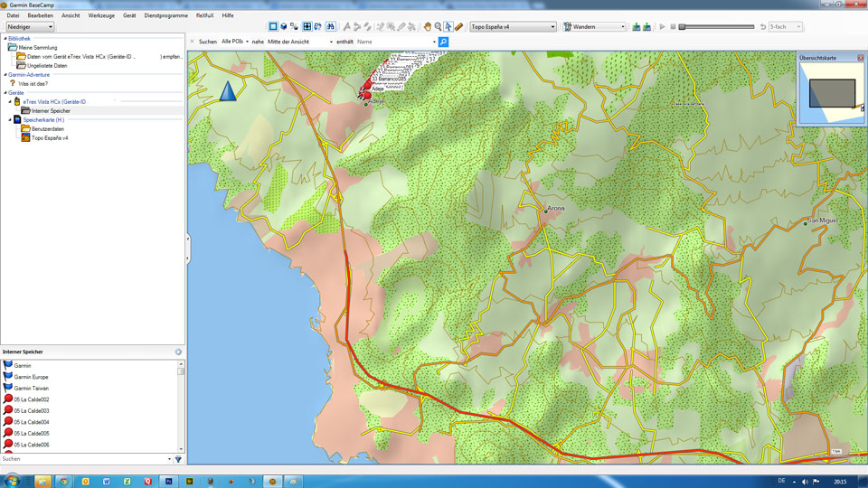Click the red waypoint pin near Adeje

[367, 95]
